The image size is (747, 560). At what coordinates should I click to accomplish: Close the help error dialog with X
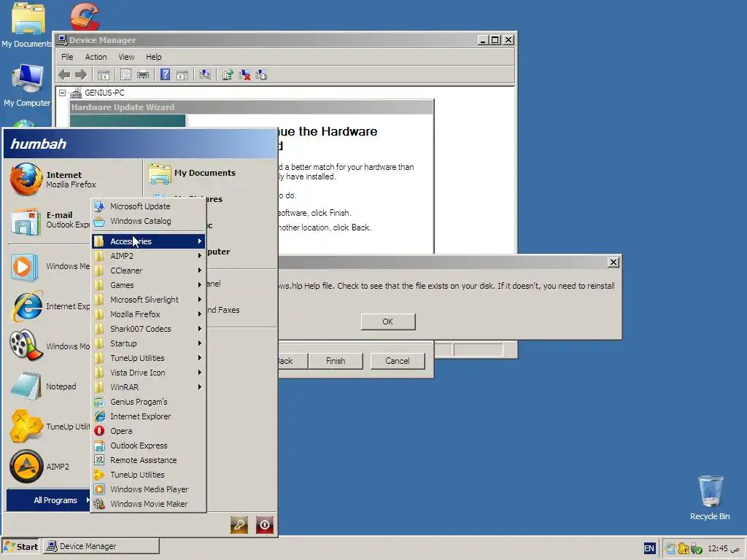click(x=613, y=262)
